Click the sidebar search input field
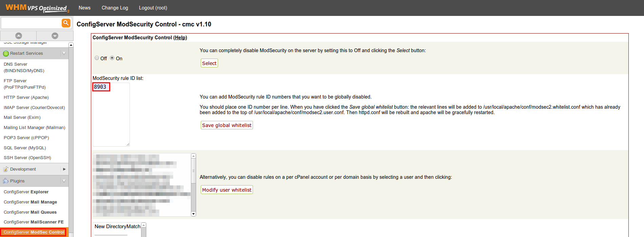This screenshot has width=644, height=237. [x=31, y=23]
